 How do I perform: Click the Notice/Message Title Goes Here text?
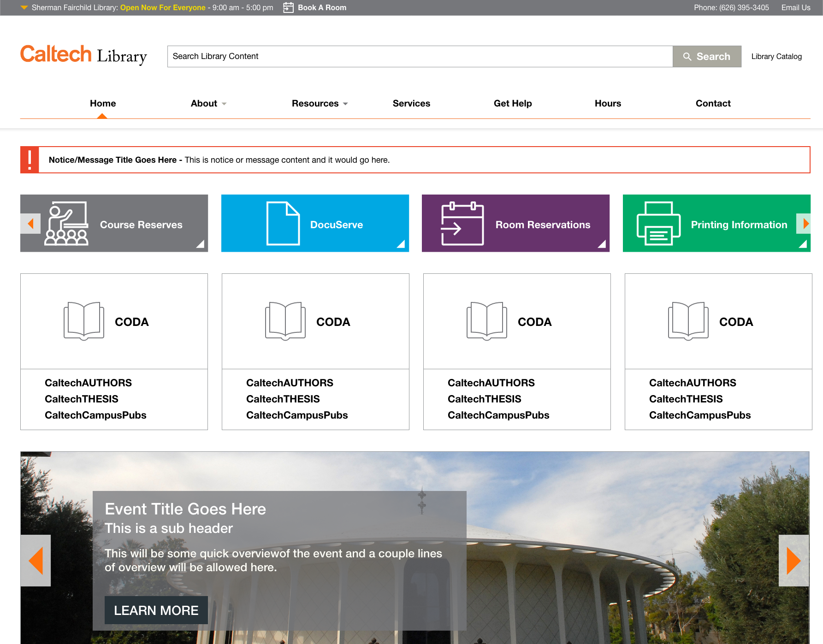pos(112,160)
